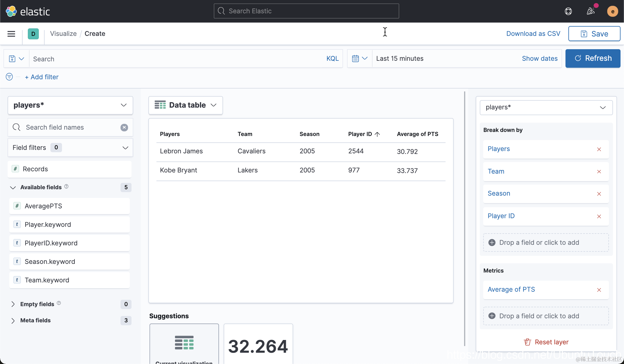Click the Download as CSV link
The height and width of the screenshot is (364, 624).
(533, 34)
